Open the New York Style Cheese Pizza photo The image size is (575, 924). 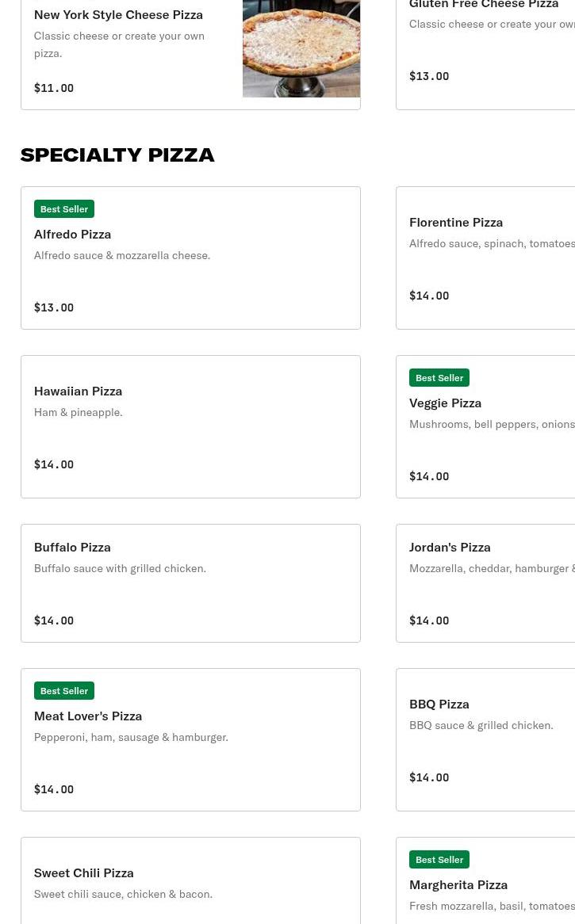pyautogui.click(x=301, y=49)
